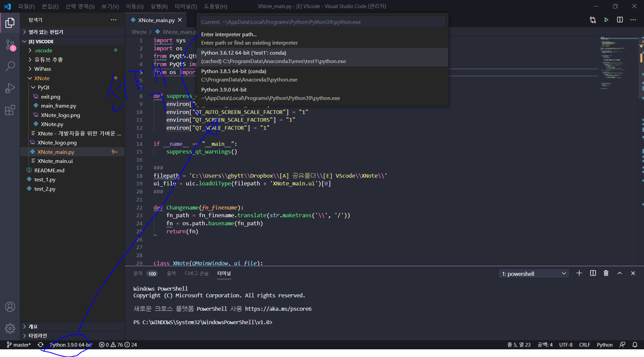Open the feedback icon in status bar
Screen dimensions: 644x357
(622, 345)
